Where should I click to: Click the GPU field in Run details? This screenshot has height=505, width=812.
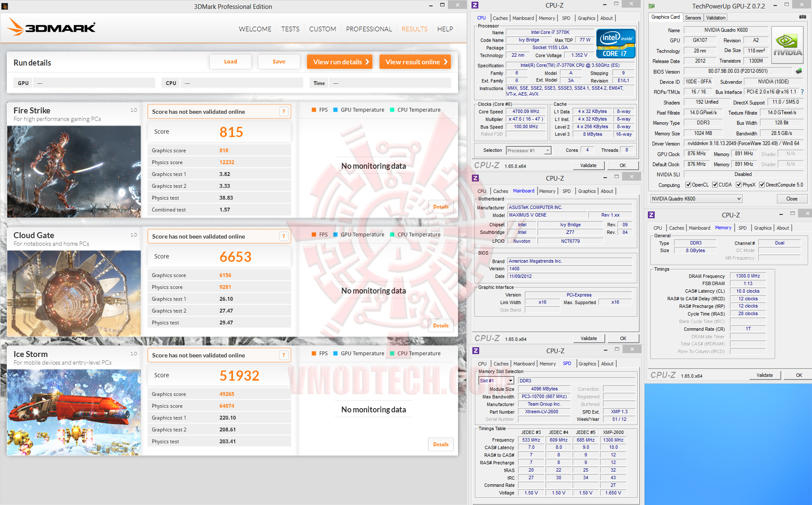(94, 83)
